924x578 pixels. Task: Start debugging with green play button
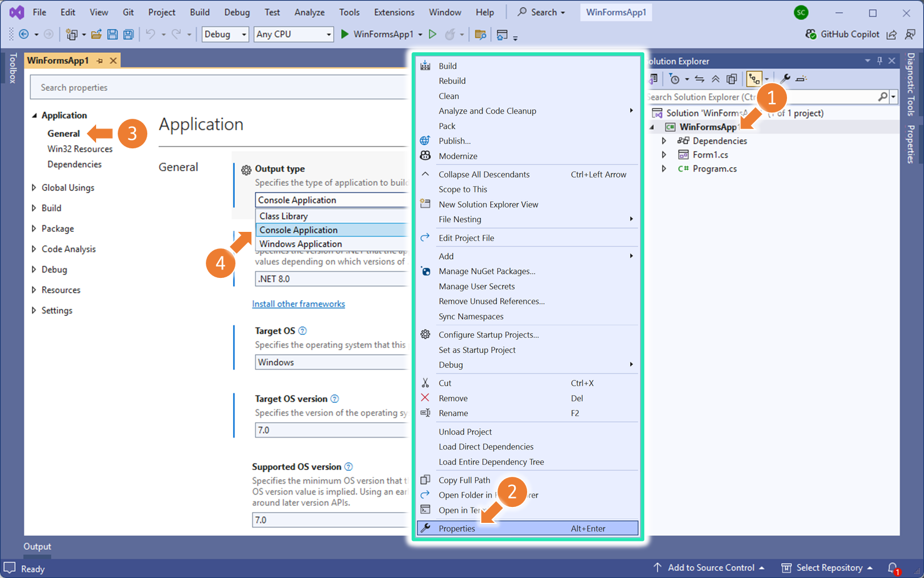click(345, 34)
